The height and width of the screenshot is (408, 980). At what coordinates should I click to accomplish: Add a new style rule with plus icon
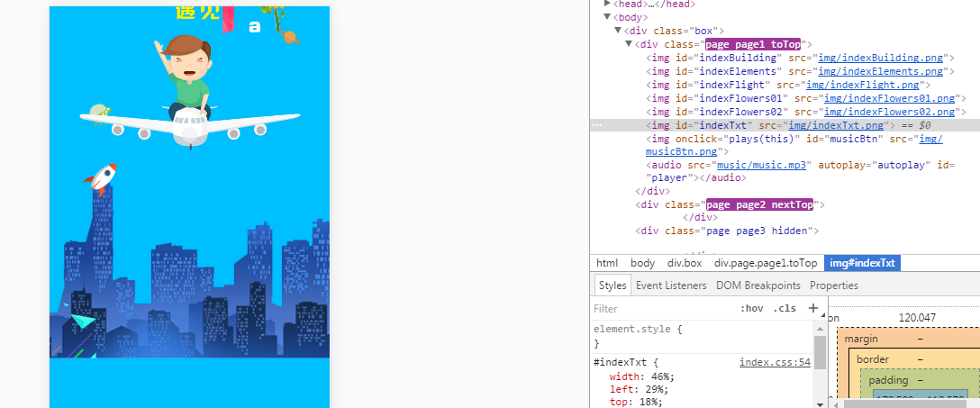click(x=813, y=308)
